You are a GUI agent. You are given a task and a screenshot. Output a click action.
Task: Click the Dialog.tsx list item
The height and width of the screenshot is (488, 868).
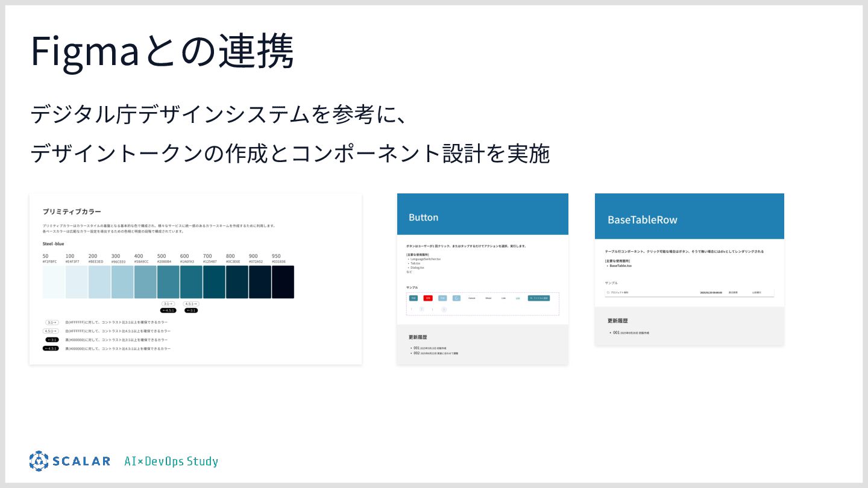(417, 267)
